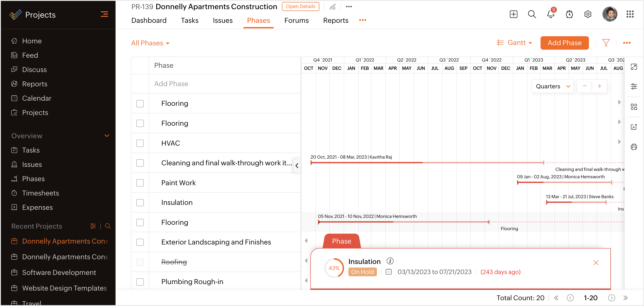Click the global search magnifier icon
This screenshot has height=306, width=644.
[x=532, y=14]
